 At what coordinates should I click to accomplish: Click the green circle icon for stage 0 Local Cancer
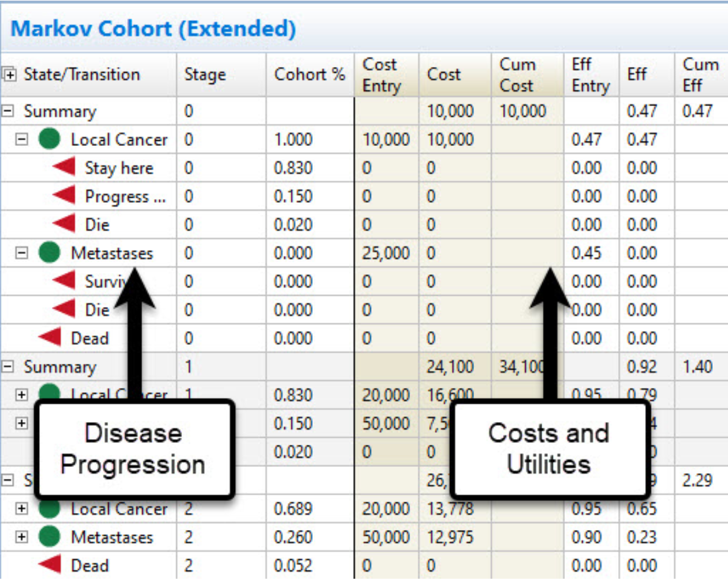click(49, 140)
